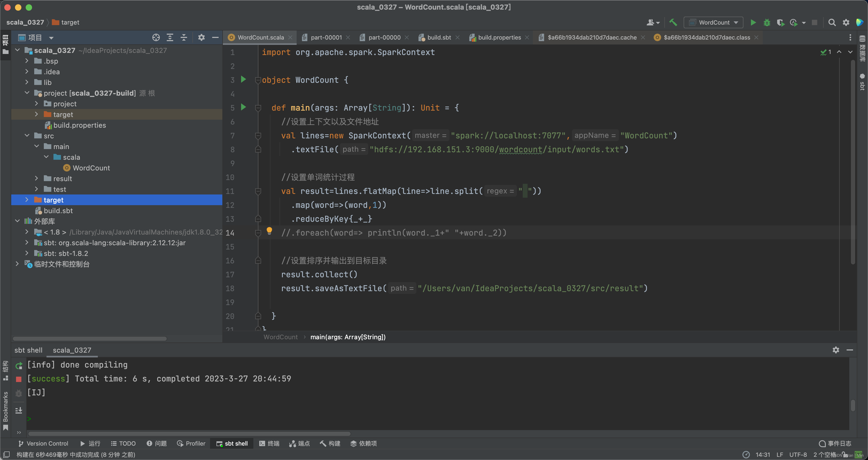Restart sbt shell with green arrow

point(19,365)
